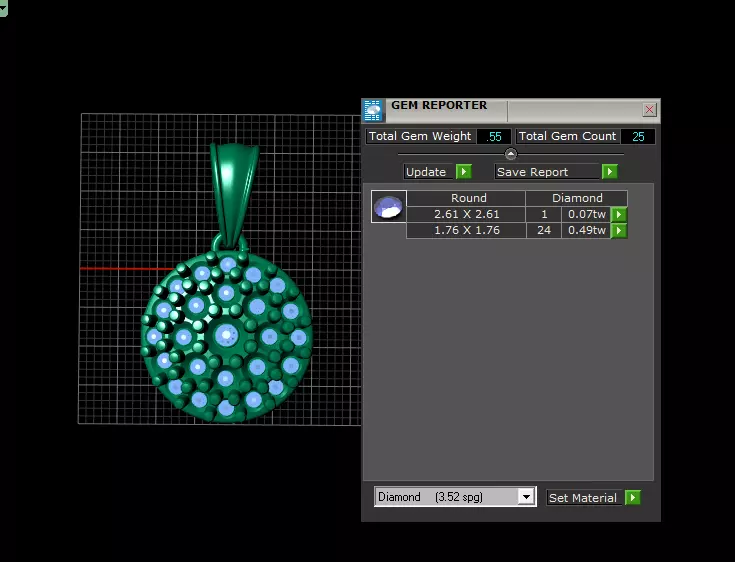Click the Gem Reporter panel icon
The height and width of the screenshot is (562, 735).
(373, 111)
